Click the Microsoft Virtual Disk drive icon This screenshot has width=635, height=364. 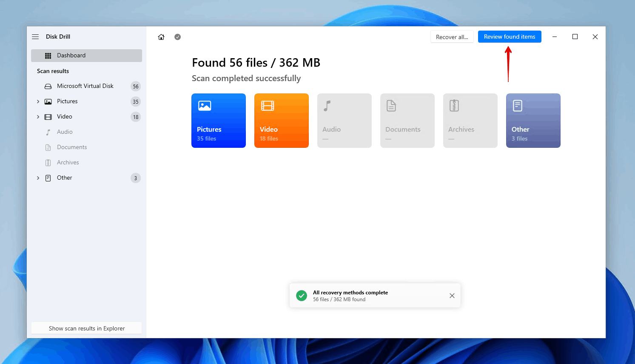(48, 86)
